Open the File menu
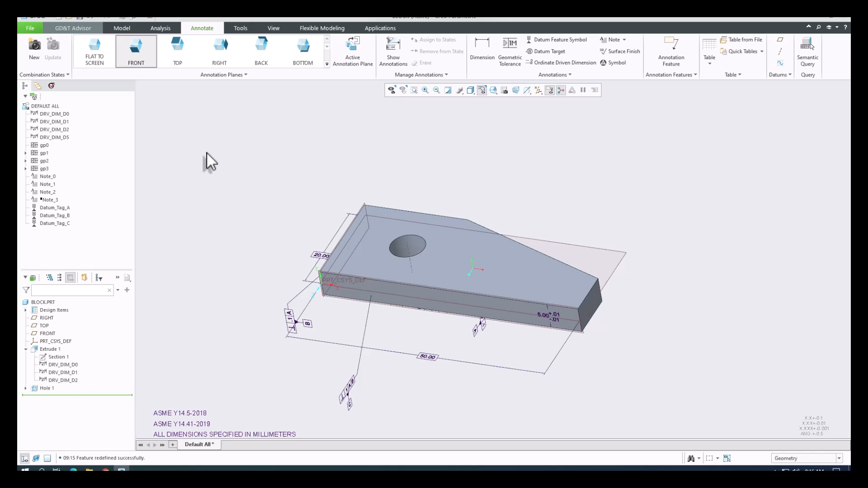The width and height of the screenshot is (868, 488). 30,28
